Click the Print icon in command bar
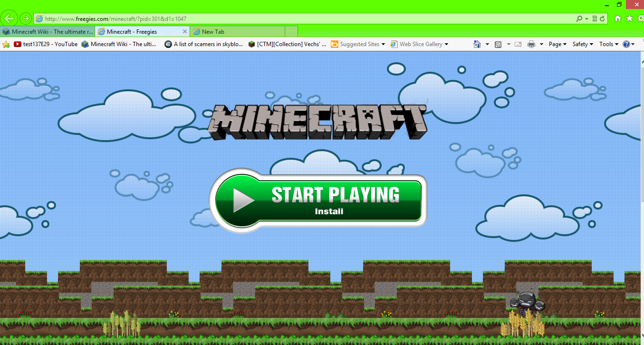Image resolution: width=644 pixels, height=345 pixels. [531, 44]
